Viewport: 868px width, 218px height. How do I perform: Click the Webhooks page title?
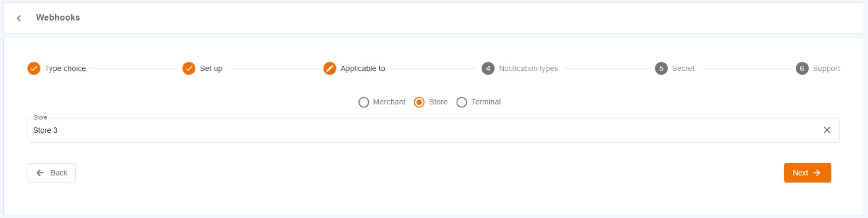coord(58,17)
